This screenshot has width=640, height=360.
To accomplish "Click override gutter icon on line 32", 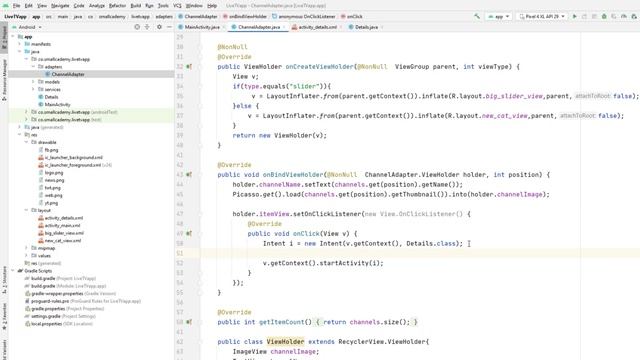I will click(189, 67).
